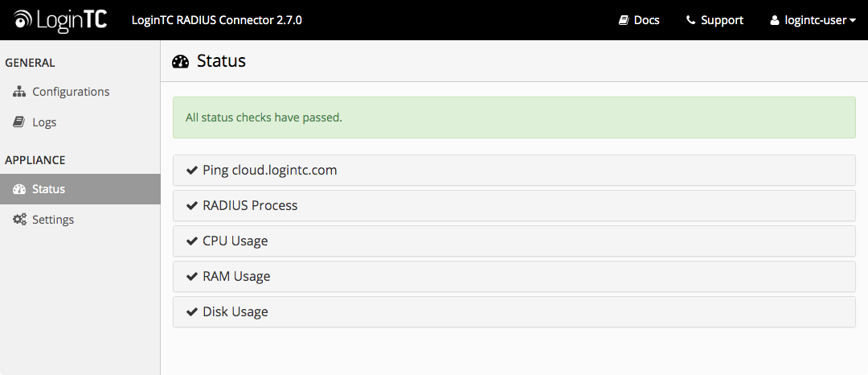Expand the Disk Usage status panel
The height and width of the screenshot is (375, 868).
(514, 312)
